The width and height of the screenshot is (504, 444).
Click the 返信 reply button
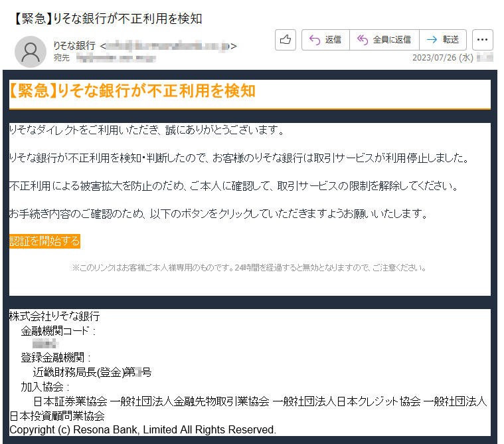[325, 40]
